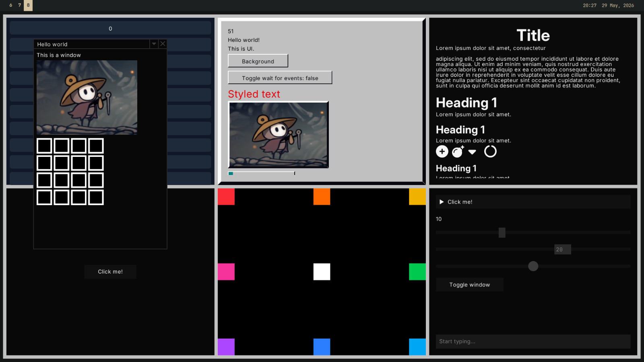Click 'Lorem ipsum dolor sit amet, consectetur' line
Viewport: 644px width, 362px height.
click(491, 48)
